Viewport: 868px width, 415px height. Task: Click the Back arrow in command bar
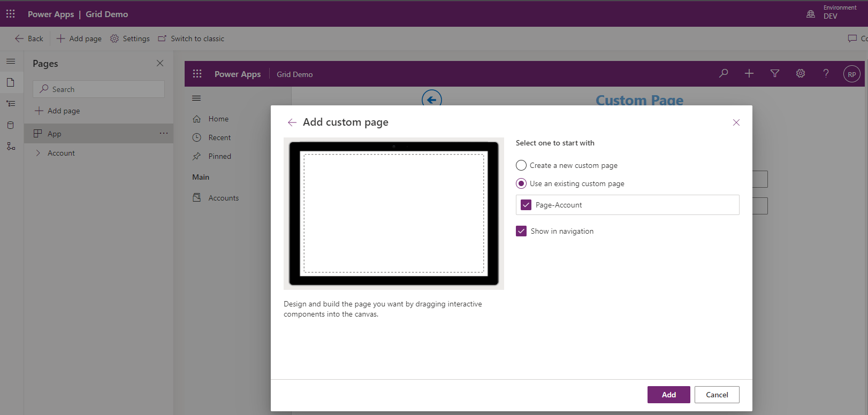(x=29, y=39)
